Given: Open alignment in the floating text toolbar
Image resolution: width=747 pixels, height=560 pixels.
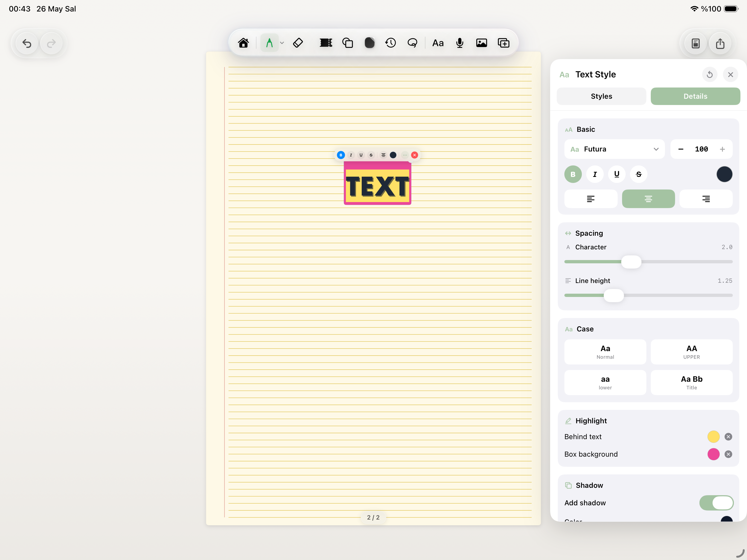Looking at the screenshot, I should tap(383, 155).
